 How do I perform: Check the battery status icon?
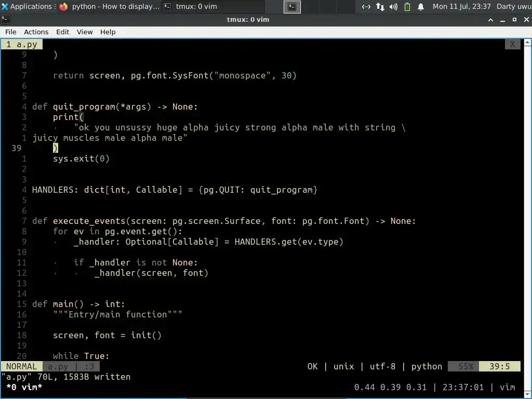tap(407, 7)
